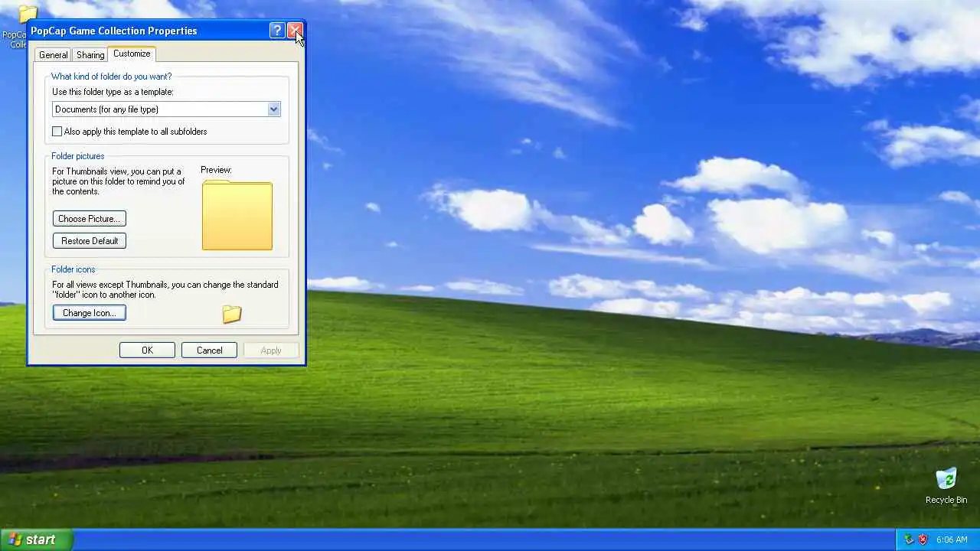Click the 6:06 AM clock in system tray
980x551 pixels.
tap(952, 540)
